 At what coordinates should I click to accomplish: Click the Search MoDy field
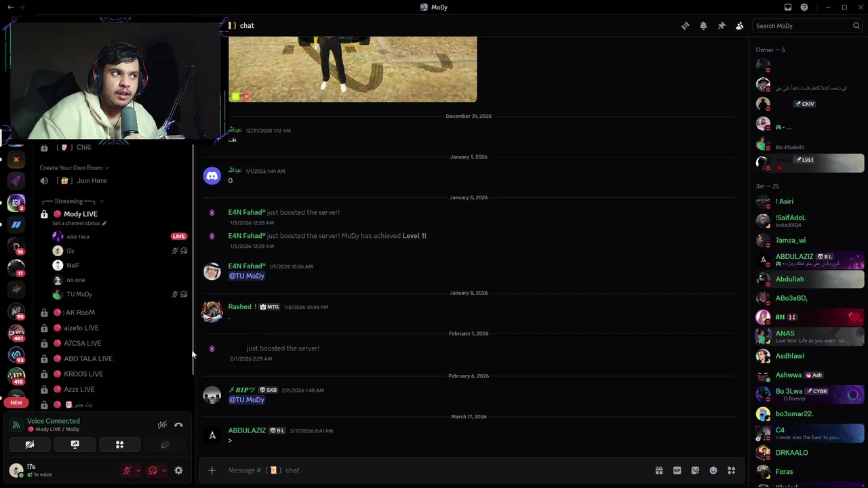pyautogui.click(x=807, y=26)
